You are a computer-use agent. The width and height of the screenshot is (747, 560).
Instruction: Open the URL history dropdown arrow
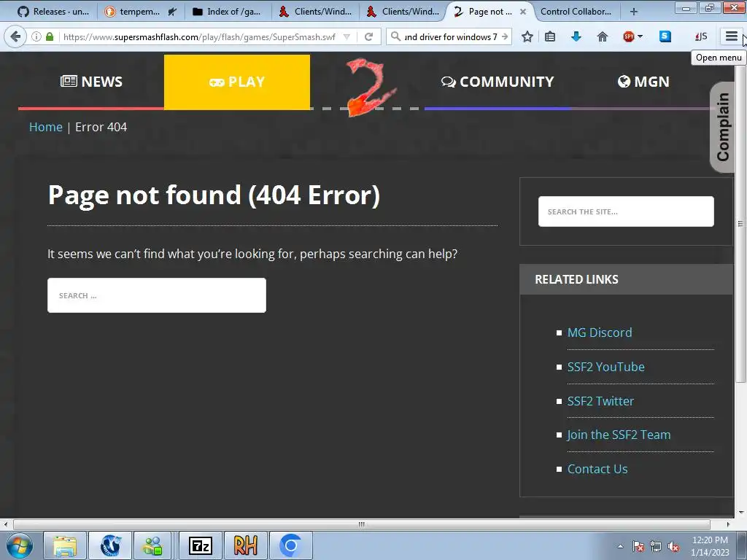point(347,36)
